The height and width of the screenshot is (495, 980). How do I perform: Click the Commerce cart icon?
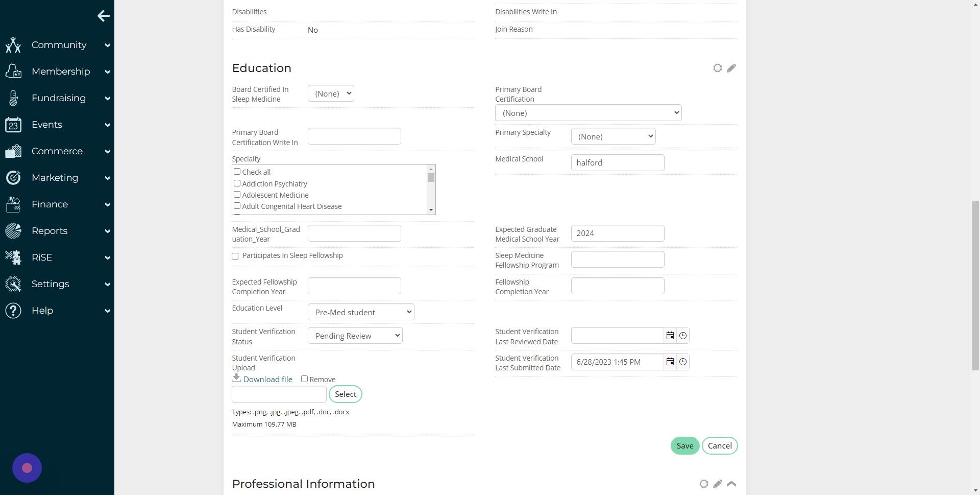tap(13, 151)
